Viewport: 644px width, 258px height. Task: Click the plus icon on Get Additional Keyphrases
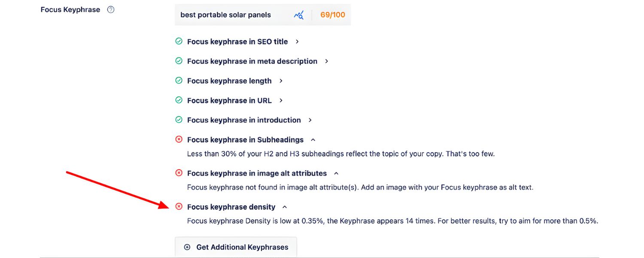coord(187,247)
